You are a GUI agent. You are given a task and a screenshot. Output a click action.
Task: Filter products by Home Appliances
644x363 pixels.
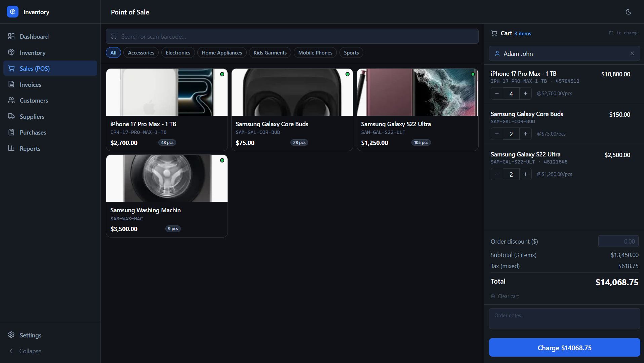pyautogui.click(x=222, y=52)
